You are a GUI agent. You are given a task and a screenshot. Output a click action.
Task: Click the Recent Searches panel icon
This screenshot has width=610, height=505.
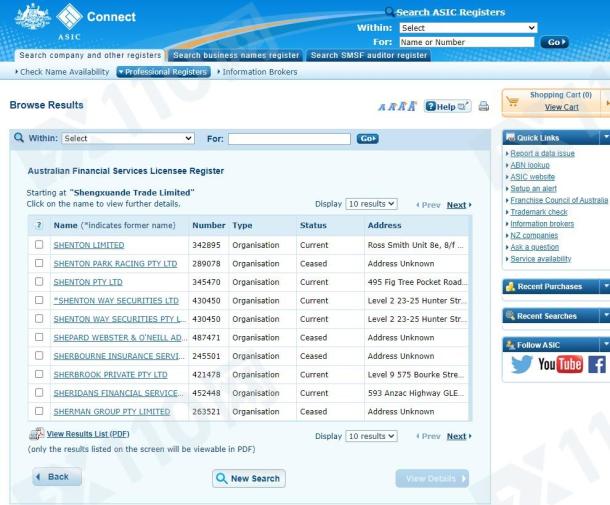[x=510, y=316]
